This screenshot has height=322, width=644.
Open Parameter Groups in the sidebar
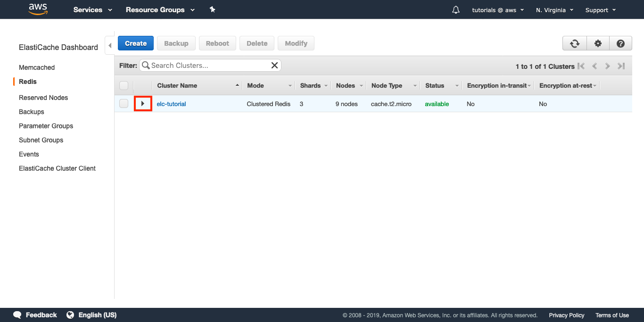46,126
